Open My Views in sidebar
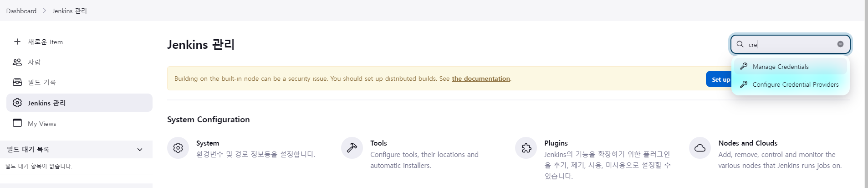The width and height of the screenshot is (868, 188). [x=79, y=123]
